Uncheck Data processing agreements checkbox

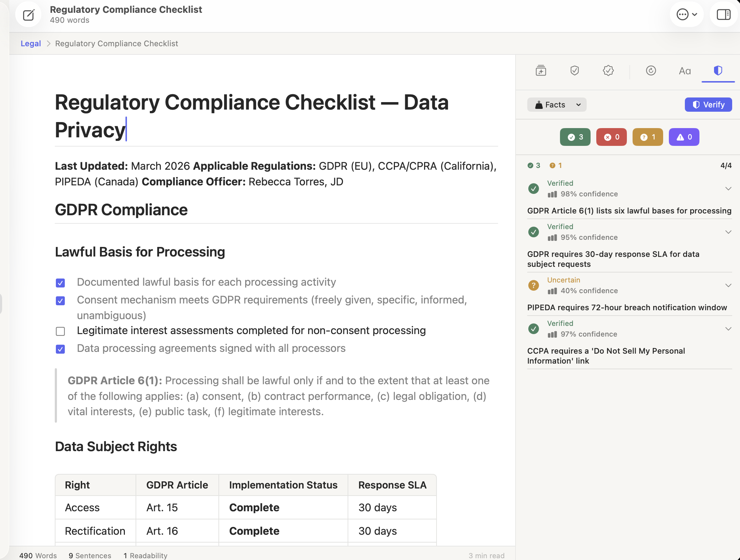(60, 349)
